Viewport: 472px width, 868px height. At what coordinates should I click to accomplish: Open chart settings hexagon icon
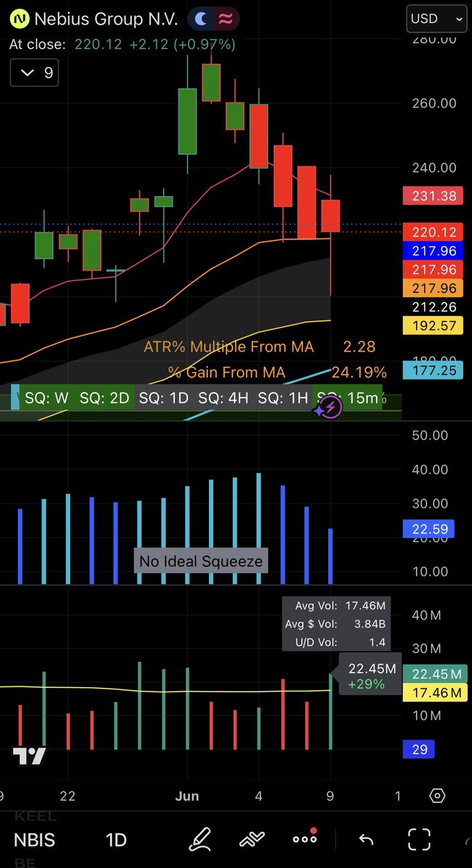point(437,796)
